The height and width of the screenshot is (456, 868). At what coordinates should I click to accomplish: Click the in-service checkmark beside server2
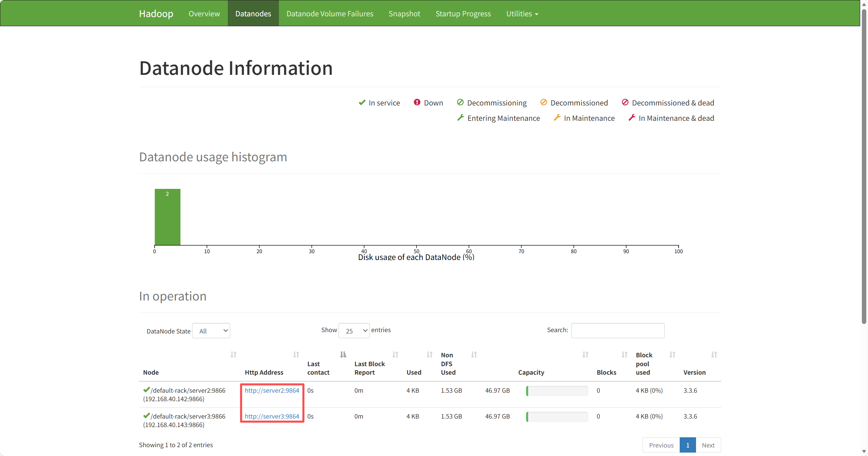[x=146, y=390]
